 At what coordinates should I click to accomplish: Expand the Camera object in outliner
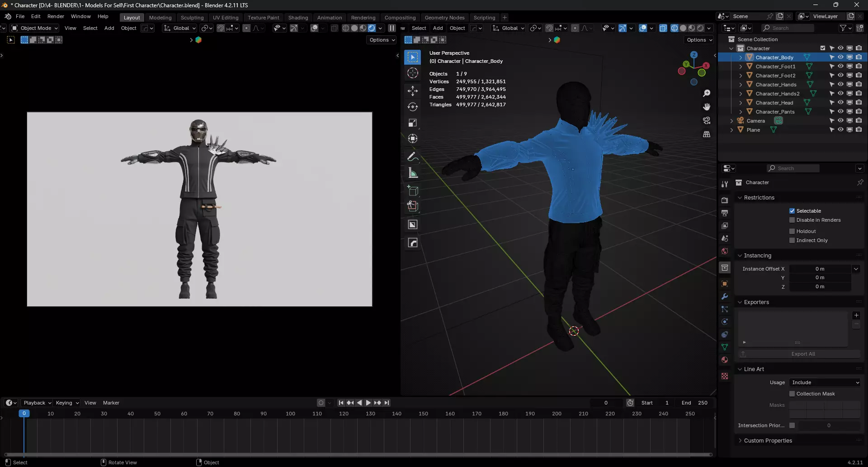pos(731,121)
